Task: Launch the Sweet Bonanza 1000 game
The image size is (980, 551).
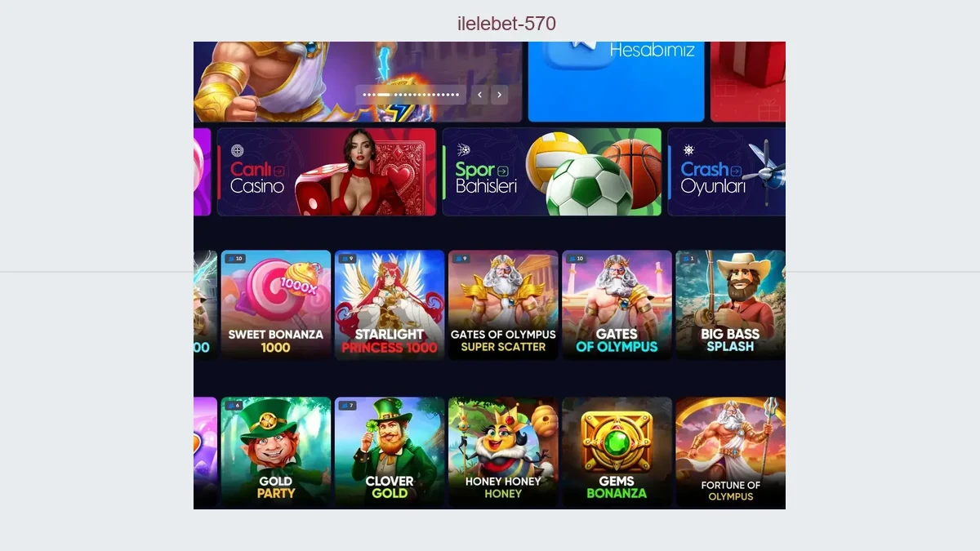Action: click(276, 304)
